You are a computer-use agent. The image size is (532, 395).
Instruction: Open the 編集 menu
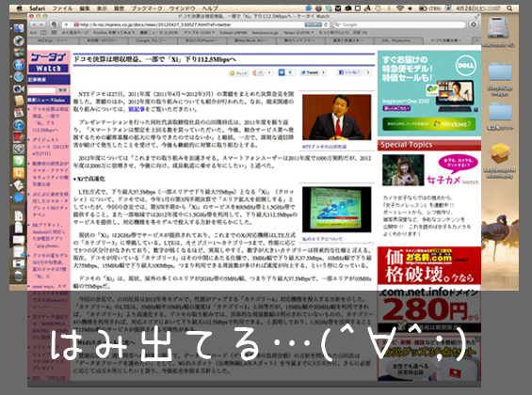85,8
